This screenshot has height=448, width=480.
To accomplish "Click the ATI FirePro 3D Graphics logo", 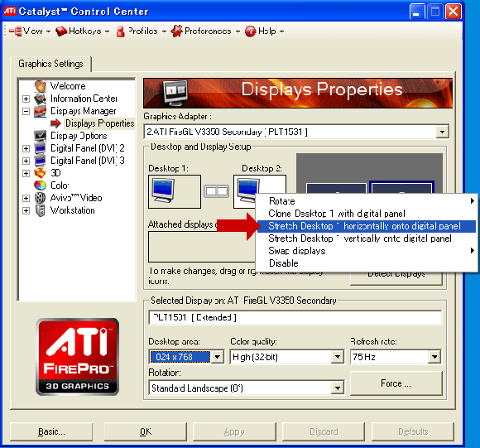I will pyautogui.click(x=78, y=356).
